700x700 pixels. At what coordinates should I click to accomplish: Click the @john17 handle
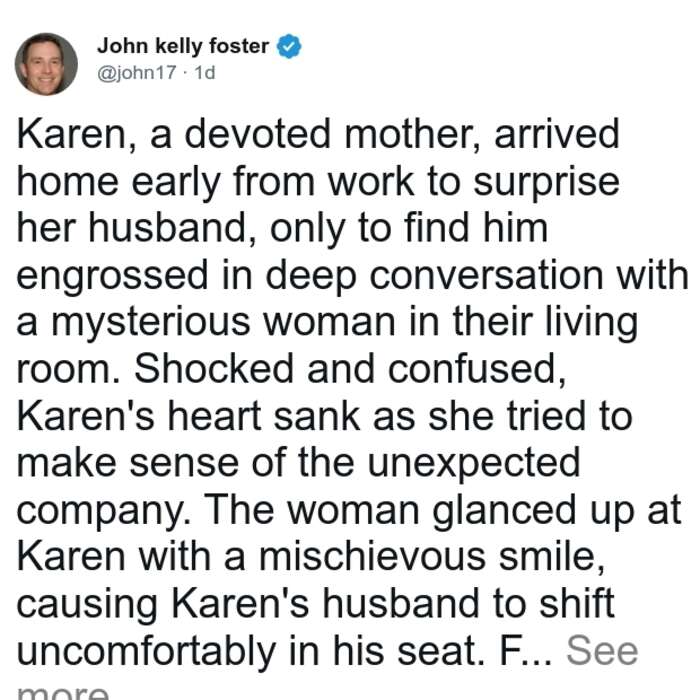click(x=137, y=72)
